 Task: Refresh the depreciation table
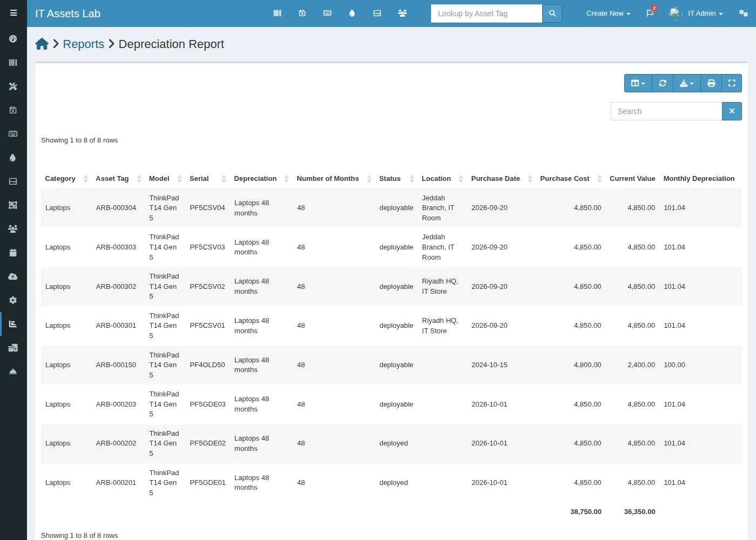pos(663,83)
